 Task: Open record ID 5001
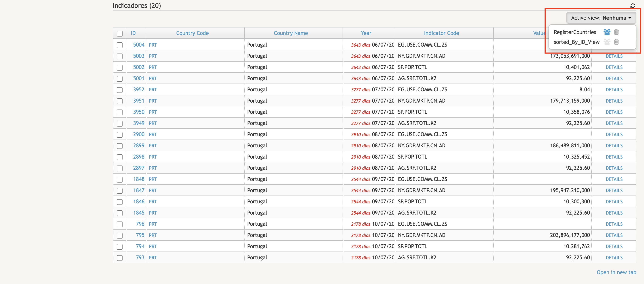click(x=138, y=78)
